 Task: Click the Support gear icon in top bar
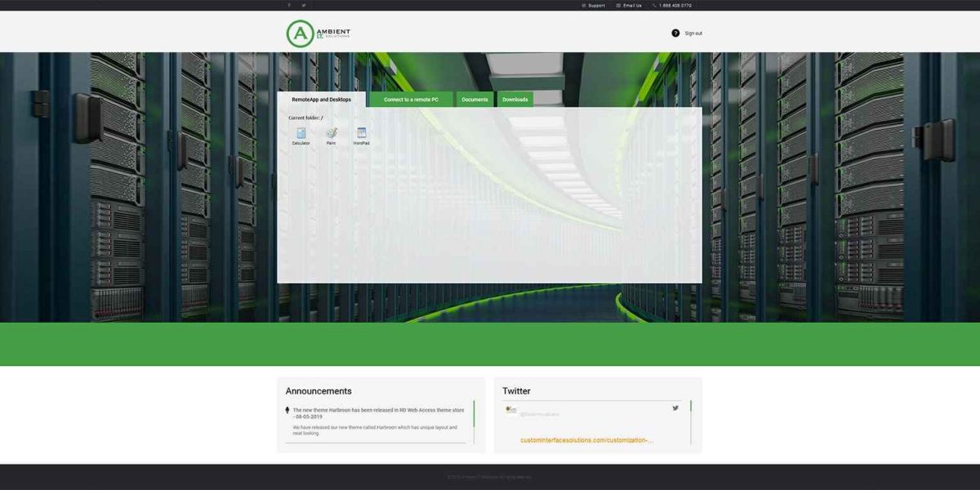click(x=585, y=5)
